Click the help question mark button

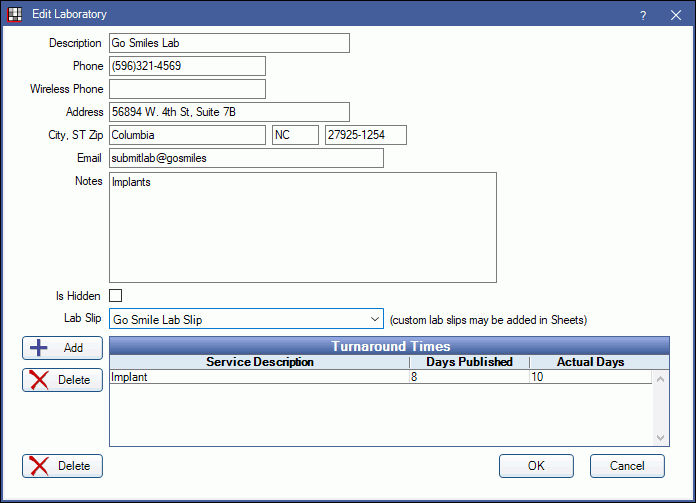click(643, 15)
